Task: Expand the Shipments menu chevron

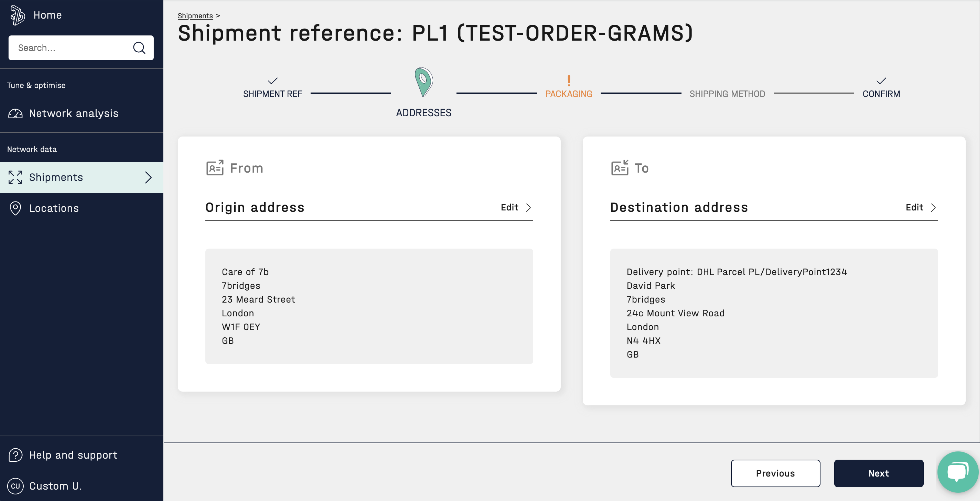Action: pos(148,177)
